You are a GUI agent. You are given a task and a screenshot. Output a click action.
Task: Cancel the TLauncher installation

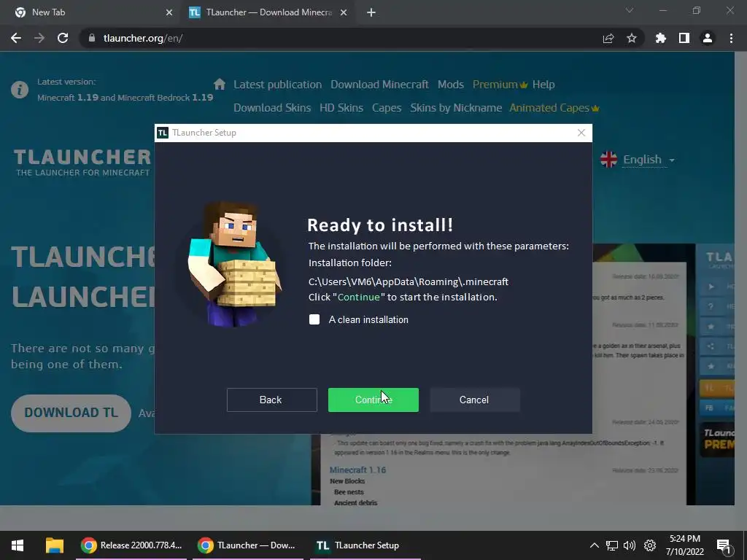coord(474,400)
